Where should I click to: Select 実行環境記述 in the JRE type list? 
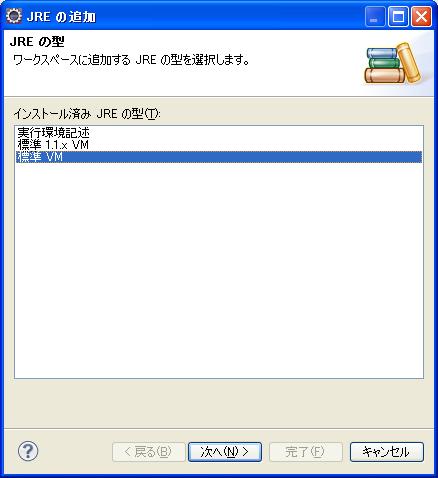[x=53, y=133]
